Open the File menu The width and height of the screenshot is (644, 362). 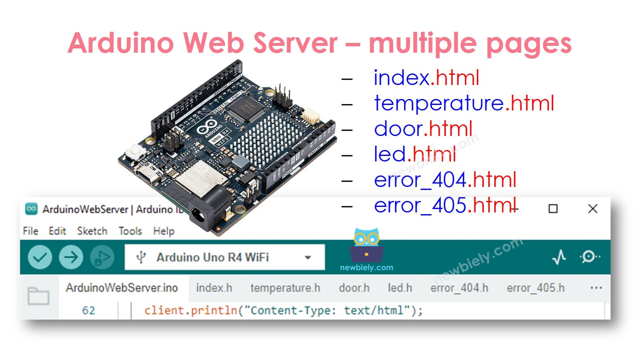pos(30,231)
